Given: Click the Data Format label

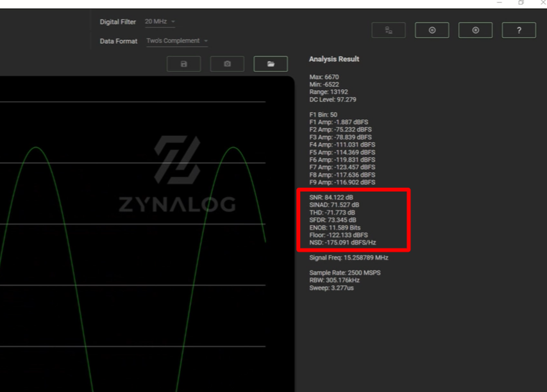Looking at the screenshot, I should (x=118, y=41).
